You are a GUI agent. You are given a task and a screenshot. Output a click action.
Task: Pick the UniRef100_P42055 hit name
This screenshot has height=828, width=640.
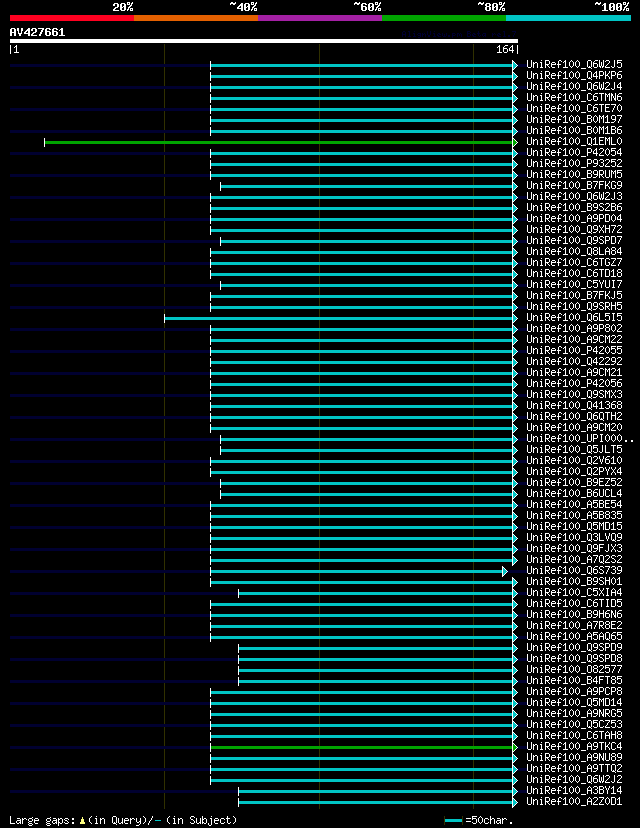574,351
